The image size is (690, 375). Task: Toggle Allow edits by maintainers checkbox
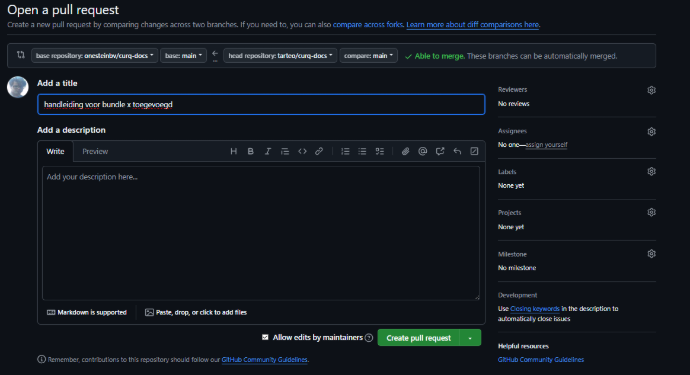tap(265, 337)
